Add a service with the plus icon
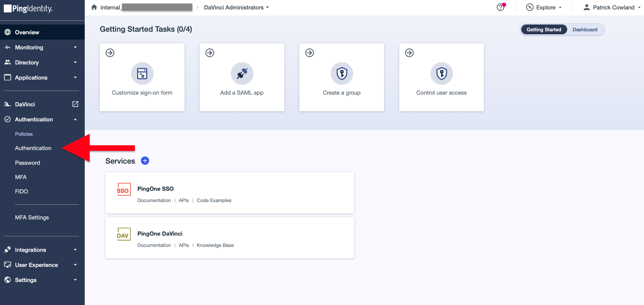 coord(145,161)
